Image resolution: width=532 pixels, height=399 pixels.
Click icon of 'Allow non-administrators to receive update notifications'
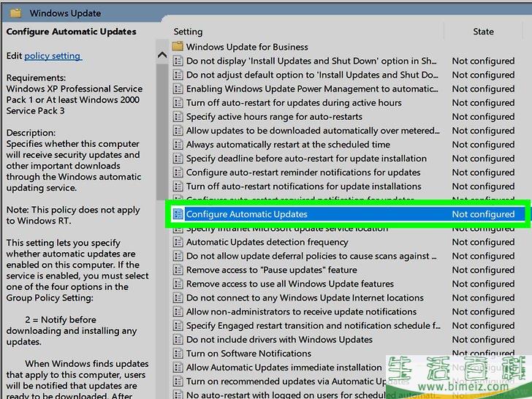178,311
